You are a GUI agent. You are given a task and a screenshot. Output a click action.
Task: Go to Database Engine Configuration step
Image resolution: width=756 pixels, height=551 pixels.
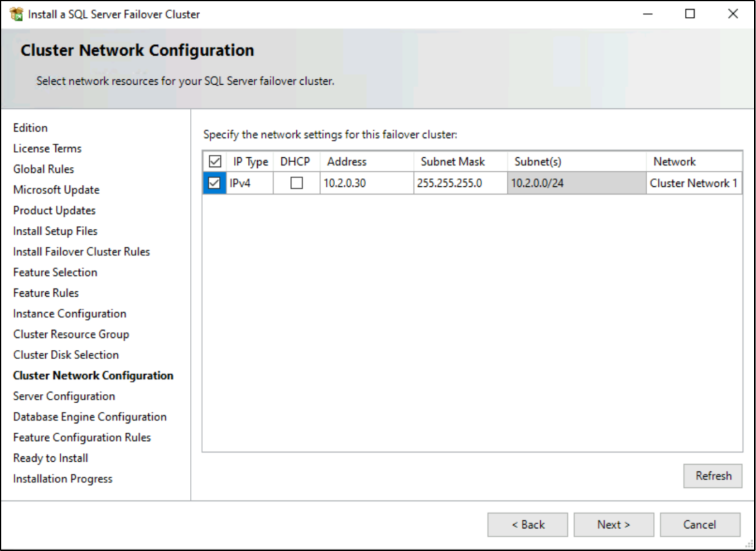pos(90,417)
